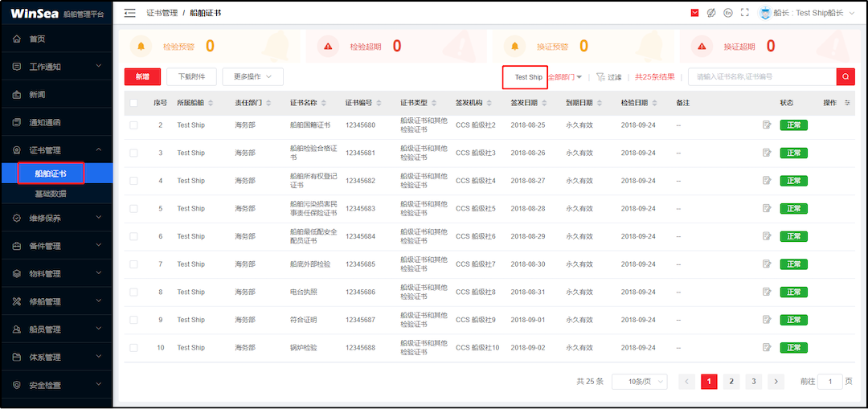Click the next page arrow
This screenshot has height=409, width=868.
pos(776,382)
